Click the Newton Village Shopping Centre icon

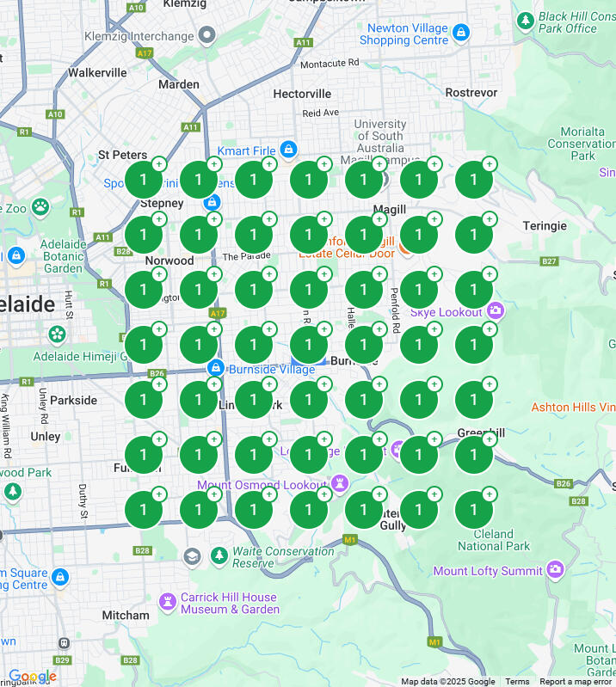click(462, 33)
